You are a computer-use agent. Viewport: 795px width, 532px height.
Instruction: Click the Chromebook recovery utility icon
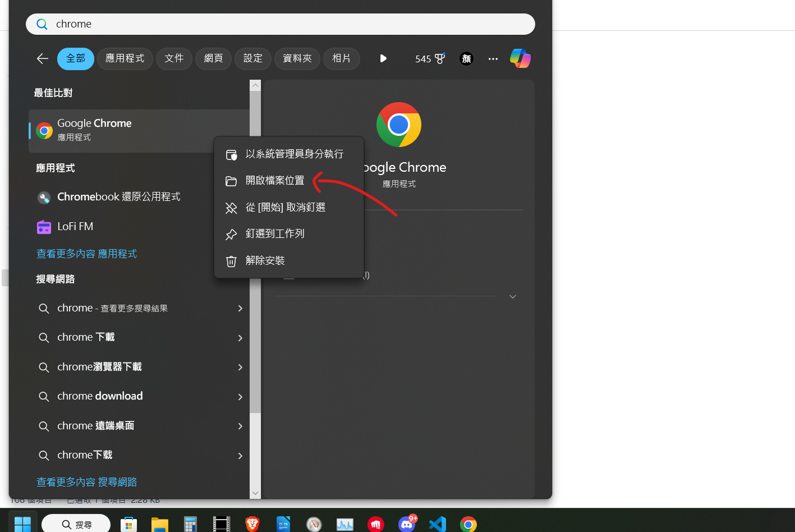tap(44, 198)
